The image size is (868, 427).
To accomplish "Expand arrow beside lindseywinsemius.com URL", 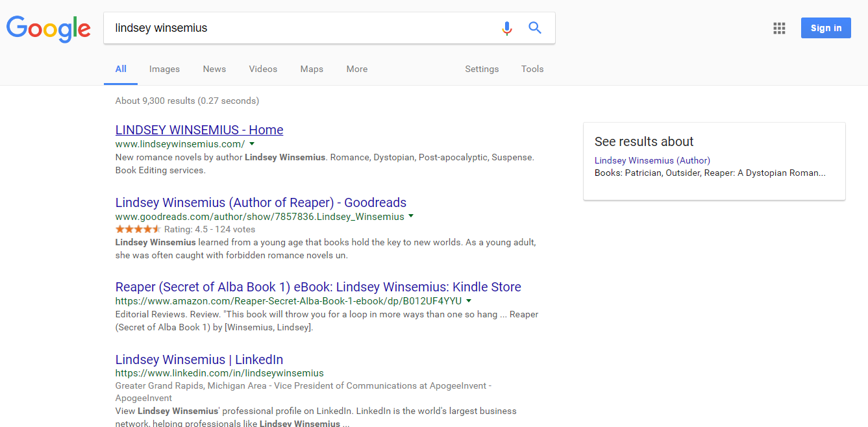I will click(252, 144).
